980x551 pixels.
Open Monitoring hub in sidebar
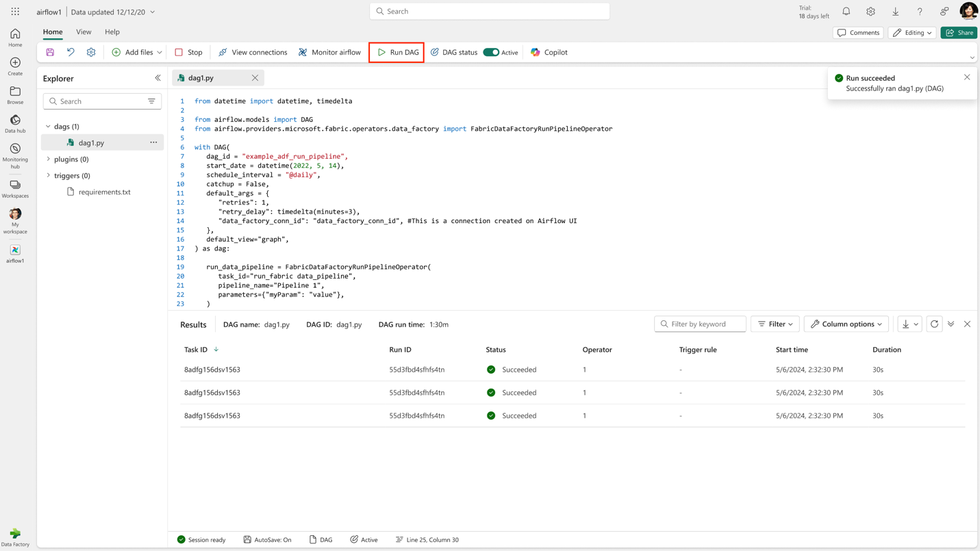click(x=15, y=156)
